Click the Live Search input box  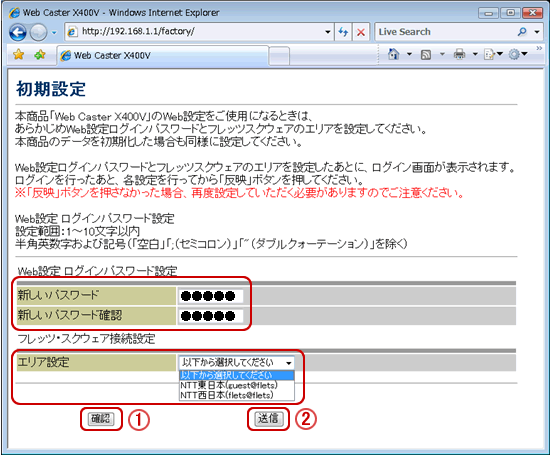point(444,32)
